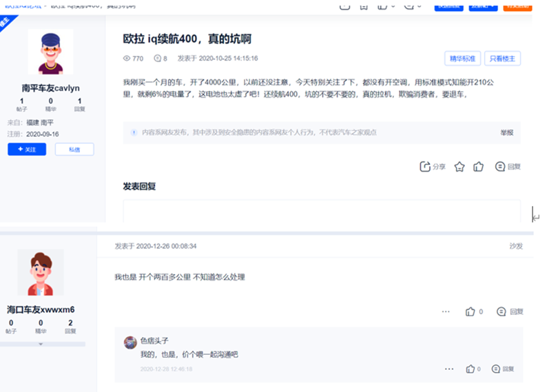The image size is (547, 392).
Task: Open 海口车友xwwxm6's profile name
Action: click(x=41, y=310)
